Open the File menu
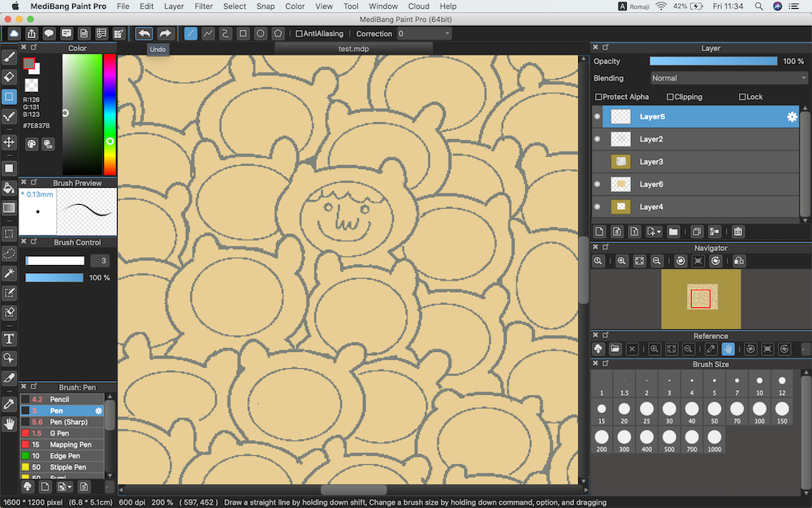812x508 pixels. [x=123, y=7]
